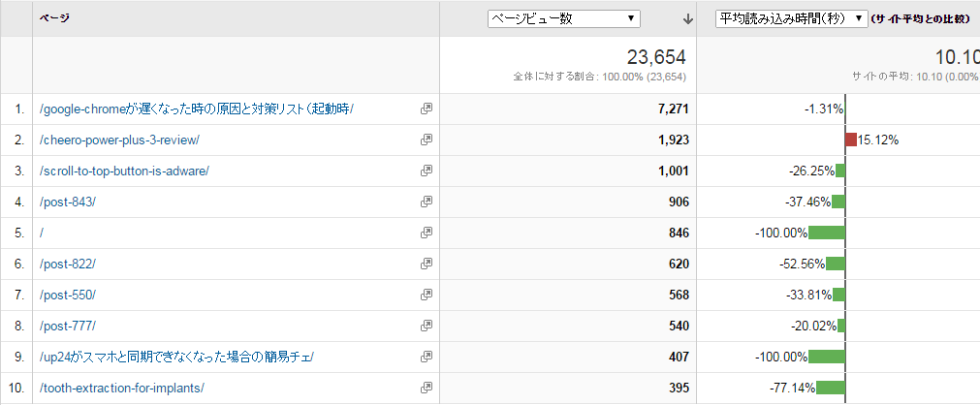The width and height of the screenshot is (980, 405).
Task: Click the red 15.12% comparison bar
Action: (x=851, y=140)
